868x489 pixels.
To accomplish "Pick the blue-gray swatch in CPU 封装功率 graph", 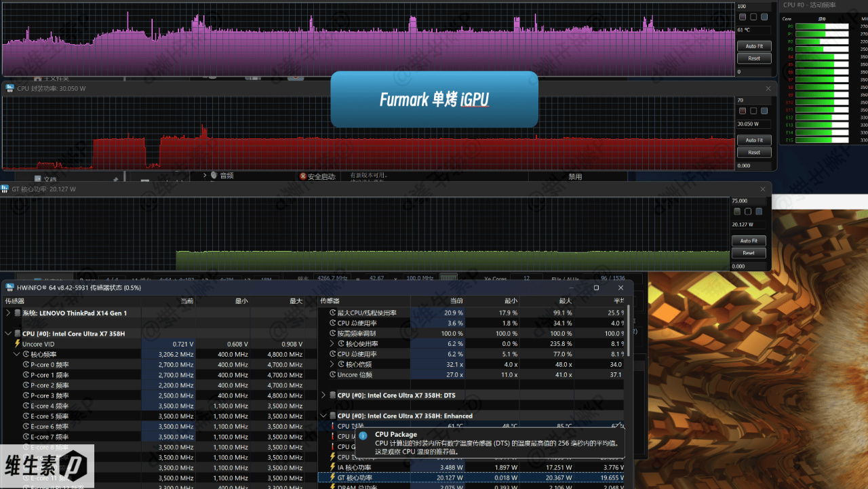I will click(x=764, y=111).
